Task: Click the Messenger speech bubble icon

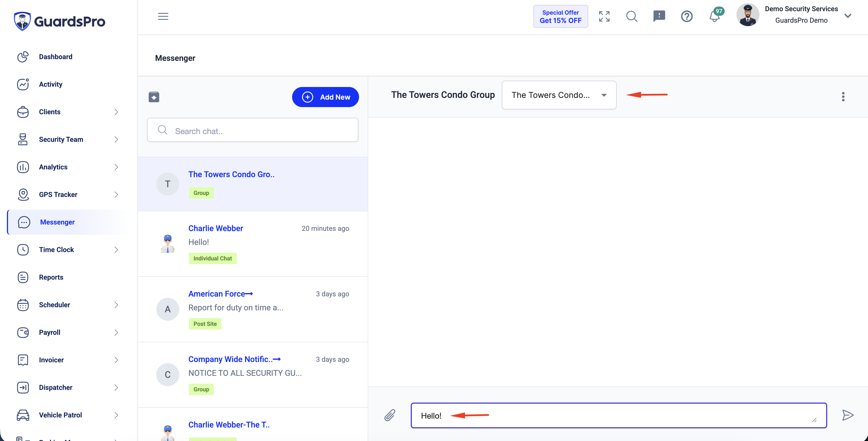Action: (24, 222)
